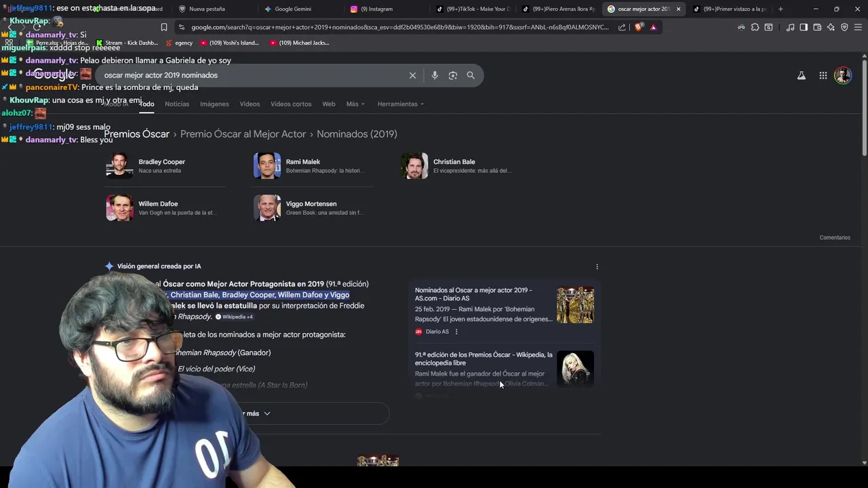Click the Premios Óscar breadcrumb link
Screen dimensions: 868x488
136,134
